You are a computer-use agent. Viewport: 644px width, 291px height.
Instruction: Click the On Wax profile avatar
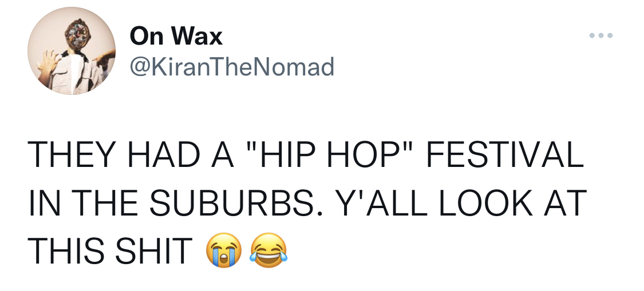72,51
